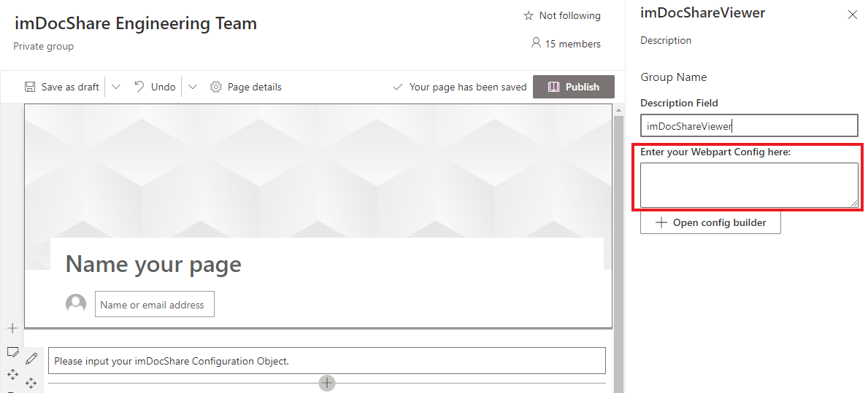
Task: Click the Name or email address field
Action: 155,305
